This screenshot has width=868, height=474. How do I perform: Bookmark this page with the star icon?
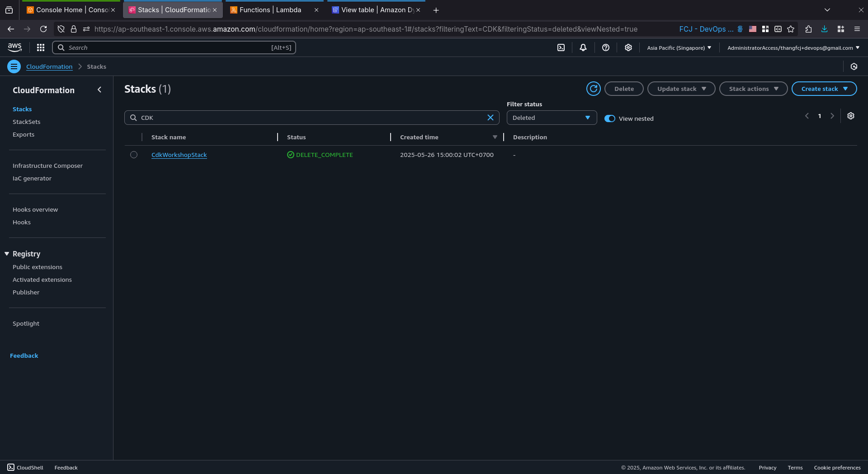coord(791,29)
